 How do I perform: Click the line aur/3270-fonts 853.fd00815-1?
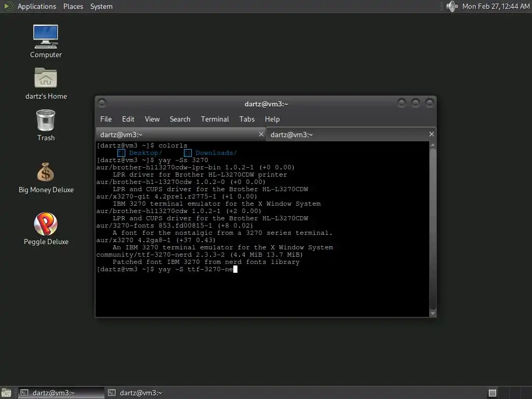coord(175,225)
